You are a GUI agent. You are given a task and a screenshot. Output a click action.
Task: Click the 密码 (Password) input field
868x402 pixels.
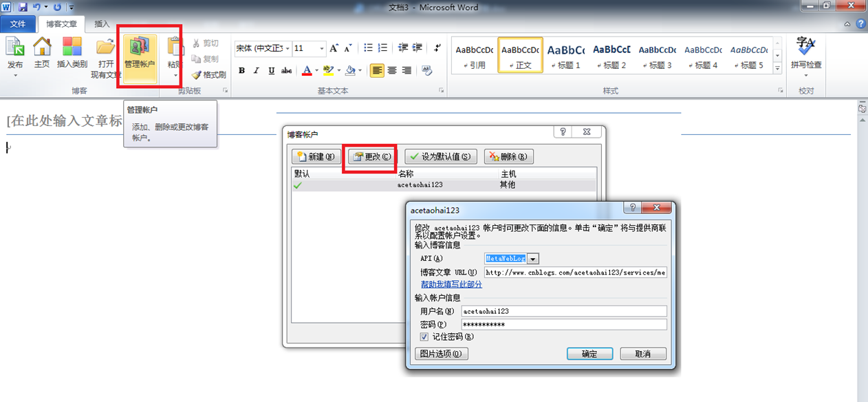[564, 324]
